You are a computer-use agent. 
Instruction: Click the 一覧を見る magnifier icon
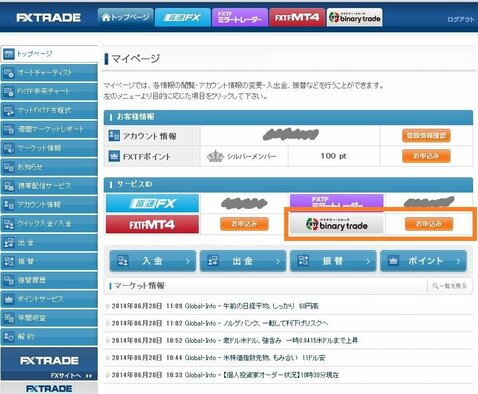(435, 286)
